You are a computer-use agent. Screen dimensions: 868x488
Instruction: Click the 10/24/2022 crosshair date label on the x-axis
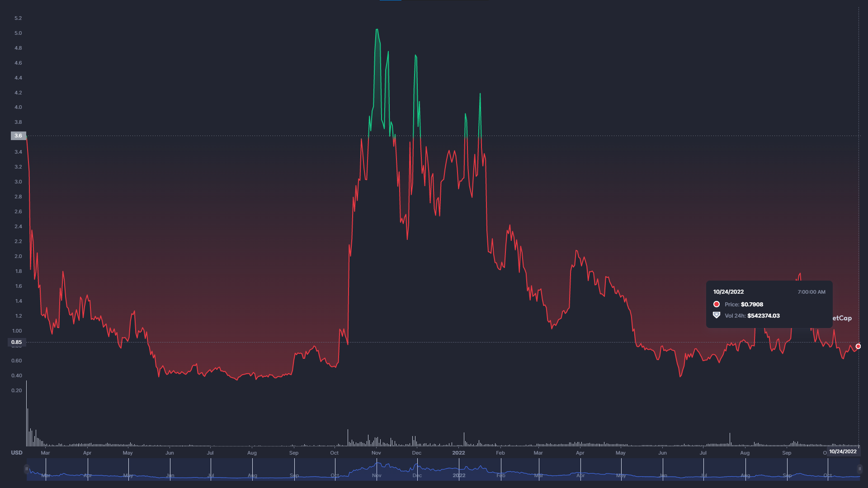click(843, 451)
